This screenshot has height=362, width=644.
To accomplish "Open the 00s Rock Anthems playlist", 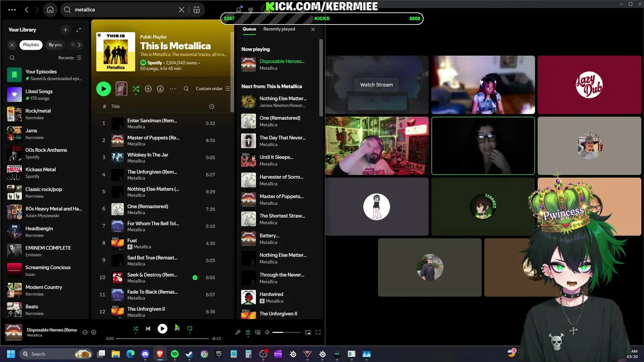I will [x=45, y=153].
